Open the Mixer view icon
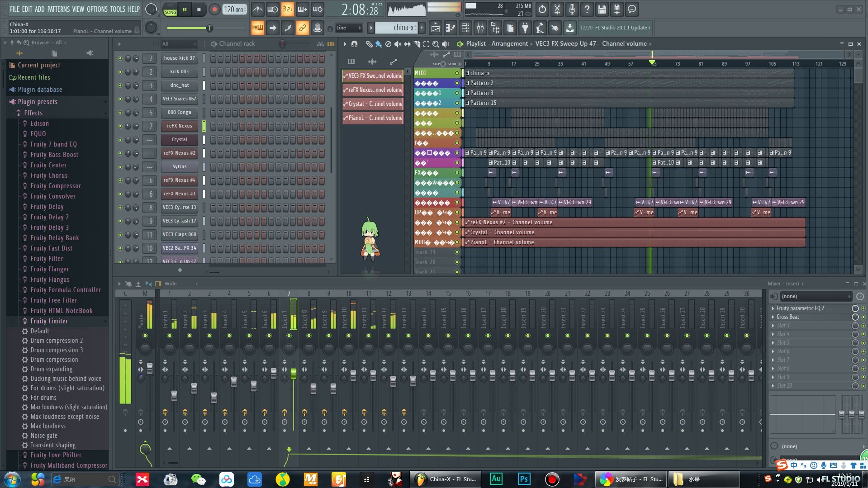 480,28
